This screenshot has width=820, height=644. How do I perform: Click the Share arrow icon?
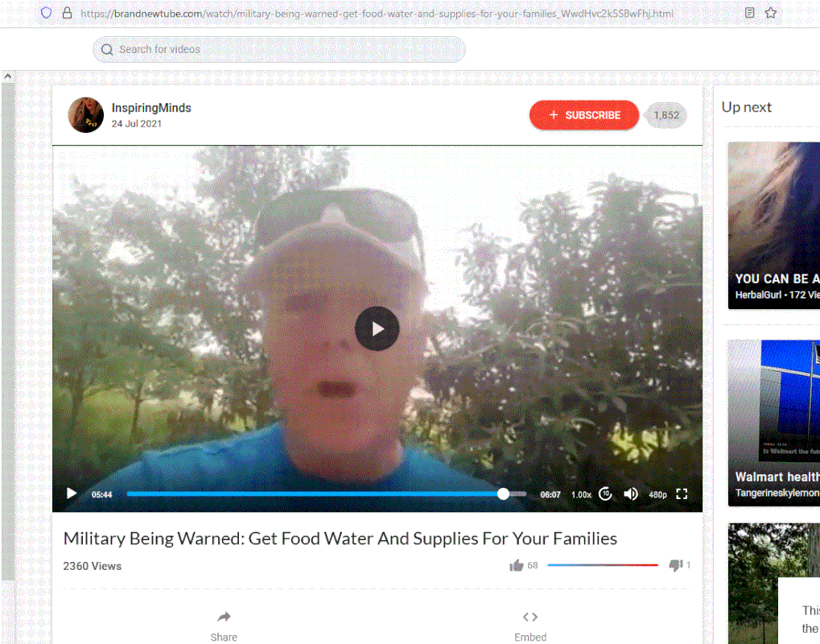pos(224,617)
